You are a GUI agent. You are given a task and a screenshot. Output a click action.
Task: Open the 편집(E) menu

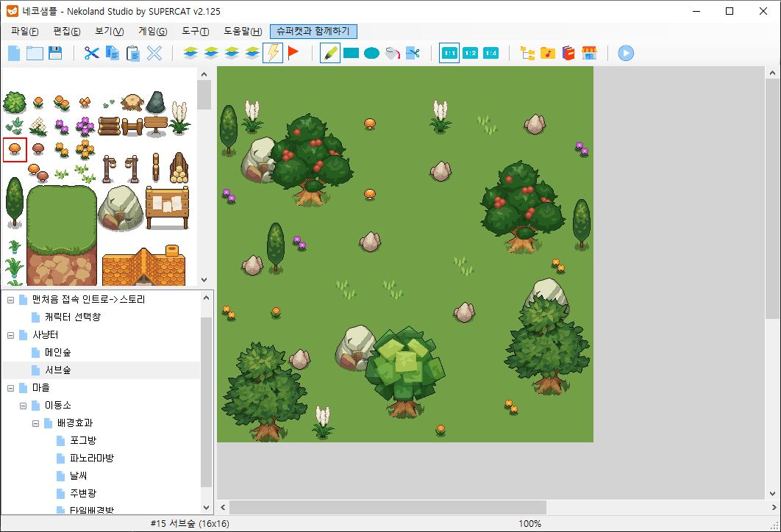(x=67, y=32)
